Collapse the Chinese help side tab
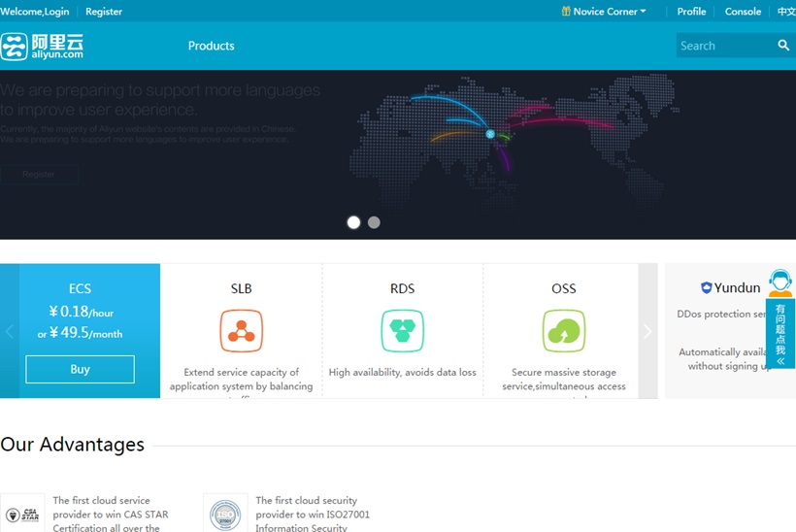Screen dimensions: 796x532 point(780,361)
